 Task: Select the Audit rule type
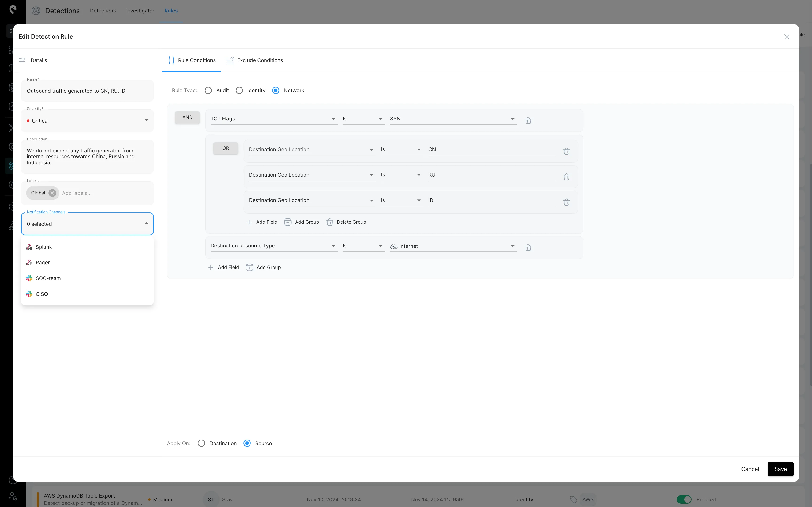click(208, 91)
